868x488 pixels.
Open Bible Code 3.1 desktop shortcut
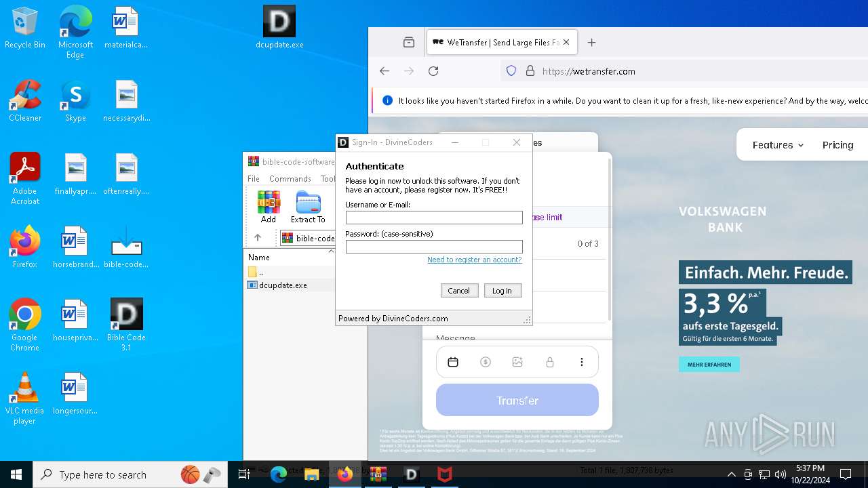(x=126, y=325)
